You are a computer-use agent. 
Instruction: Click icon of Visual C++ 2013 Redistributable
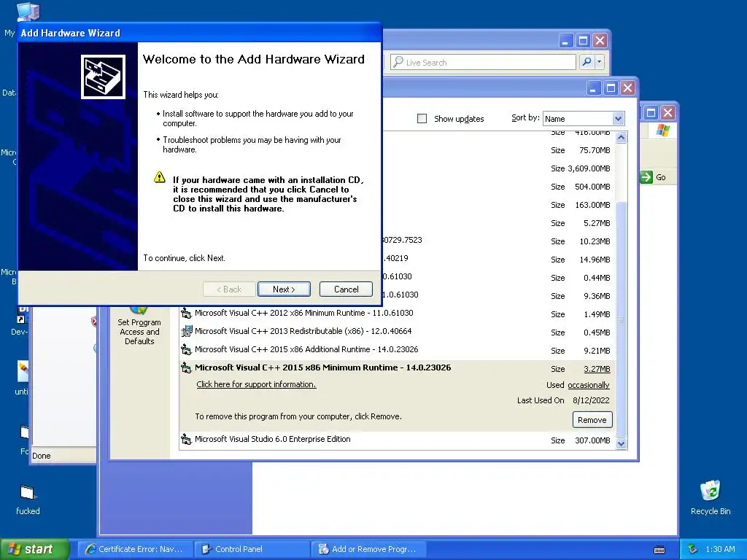(x=186, y=331)
